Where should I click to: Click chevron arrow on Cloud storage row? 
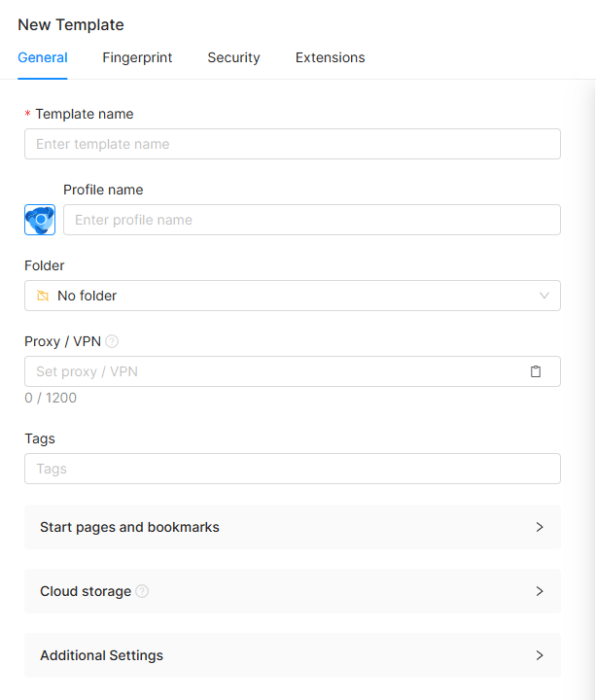pyautogui.click(x=540, y=591)
